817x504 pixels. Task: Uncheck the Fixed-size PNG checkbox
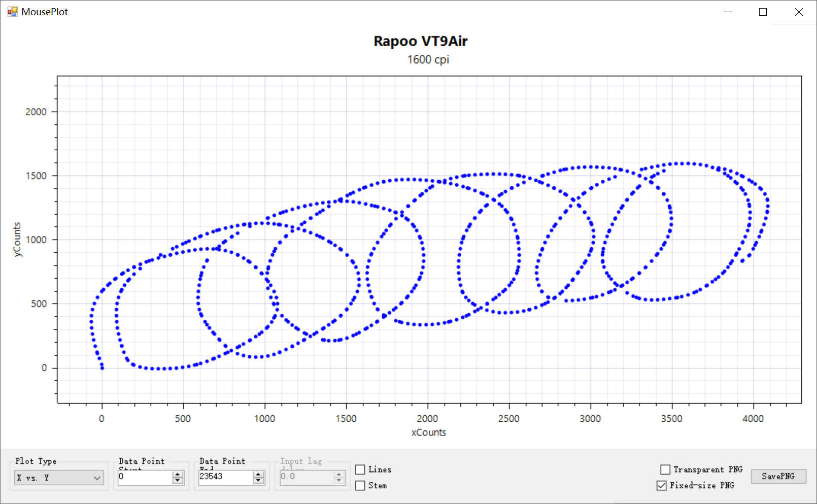click(x=661, y=486)
